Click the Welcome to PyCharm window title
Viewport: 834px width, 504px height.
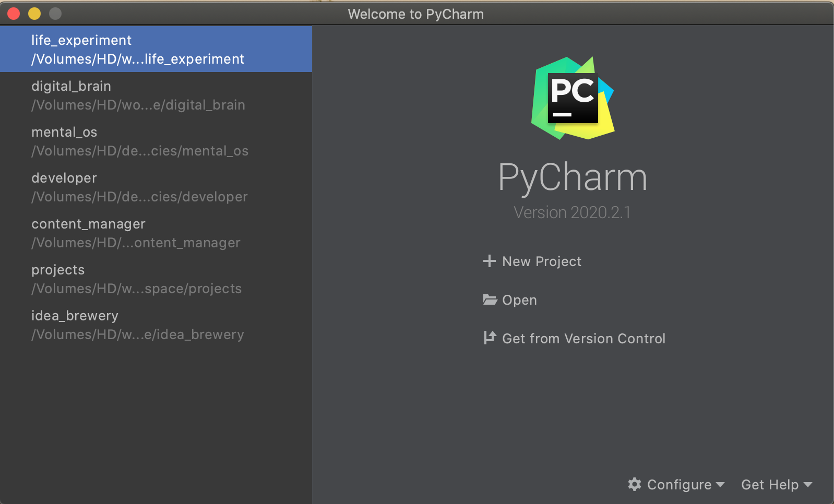point(416,14)
